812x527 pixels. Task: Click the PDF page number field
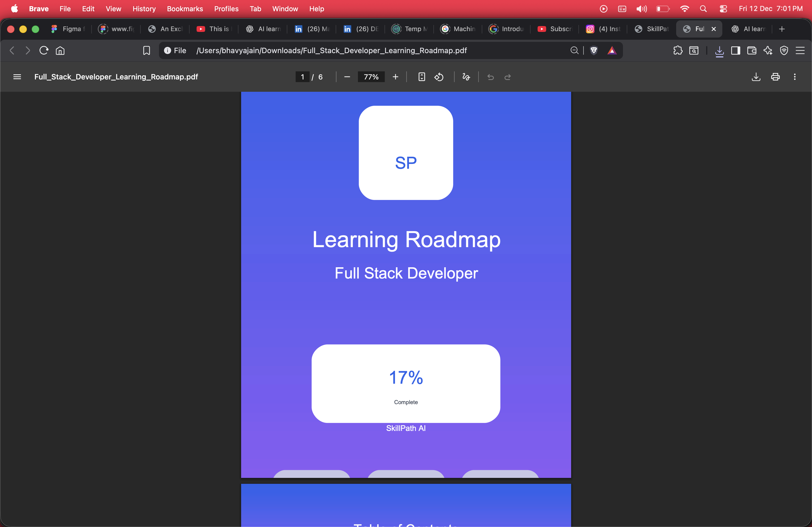(x=302, y=77)
